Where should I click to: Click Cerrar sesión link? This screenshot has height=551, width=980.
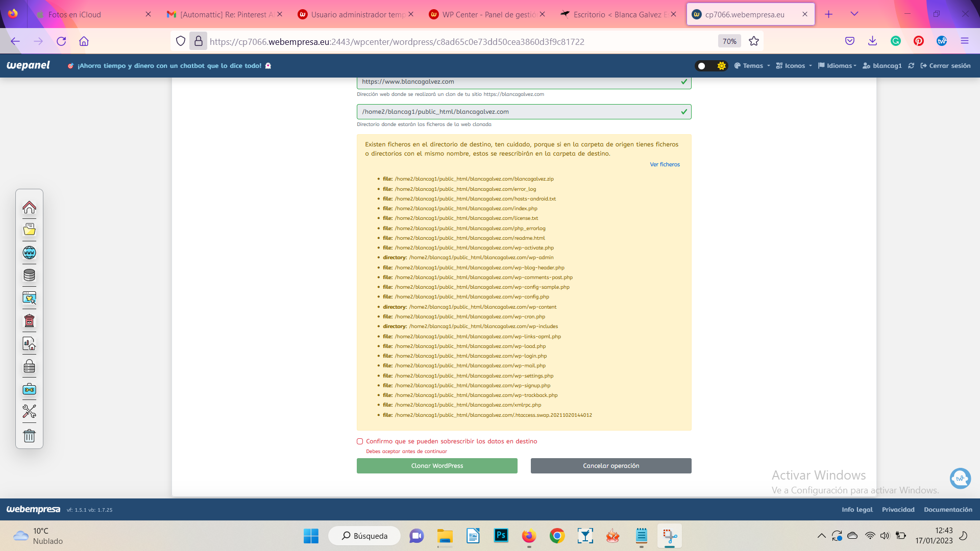945,66
